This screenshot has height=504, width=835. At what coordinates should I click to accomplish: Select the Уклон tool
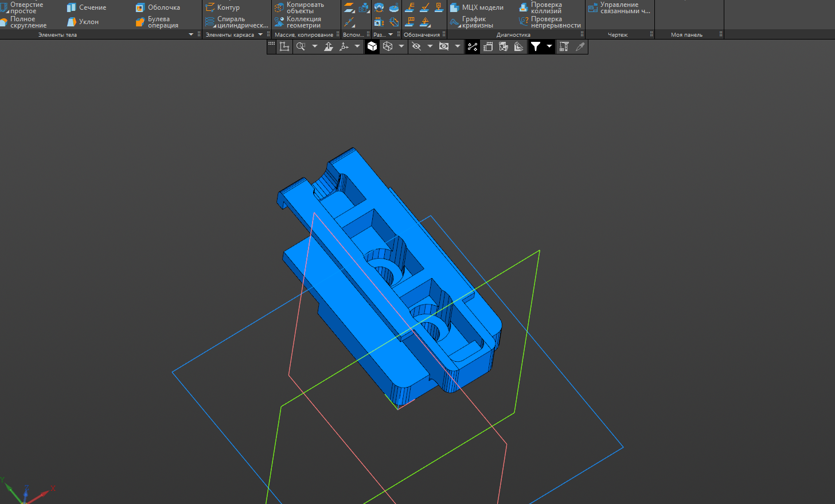(83, 22)
